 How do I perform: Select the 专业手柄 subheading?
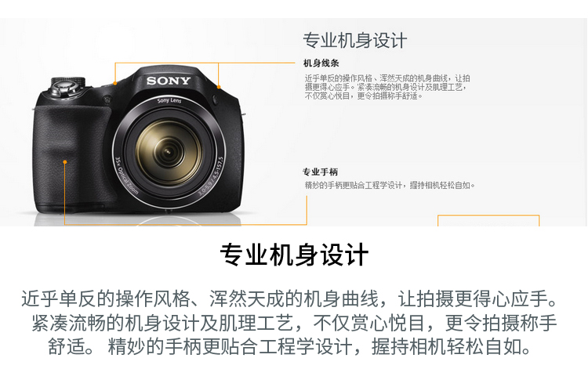320,172
